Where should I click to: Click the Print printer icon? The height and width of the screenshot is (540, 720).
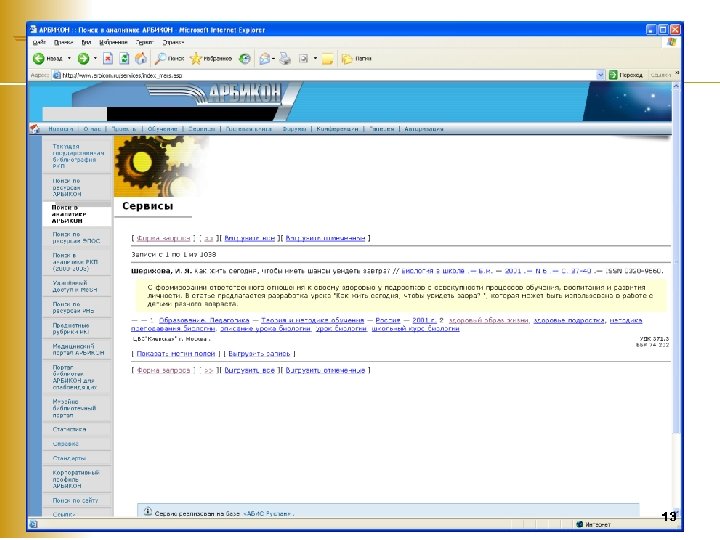(x=285, y=58)
